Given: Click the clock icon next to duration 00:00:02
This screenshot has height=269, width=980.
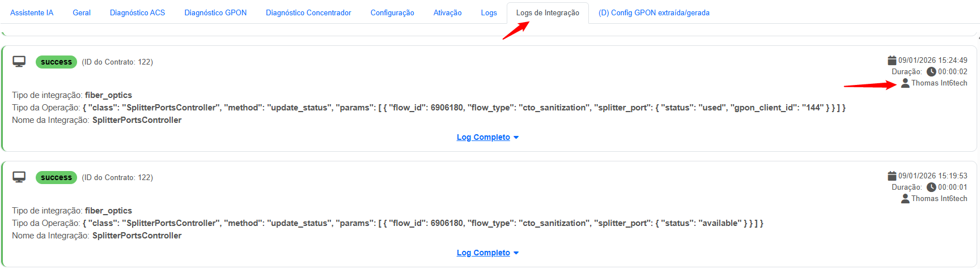Looking at the screenshot, I should click(931, 71).
